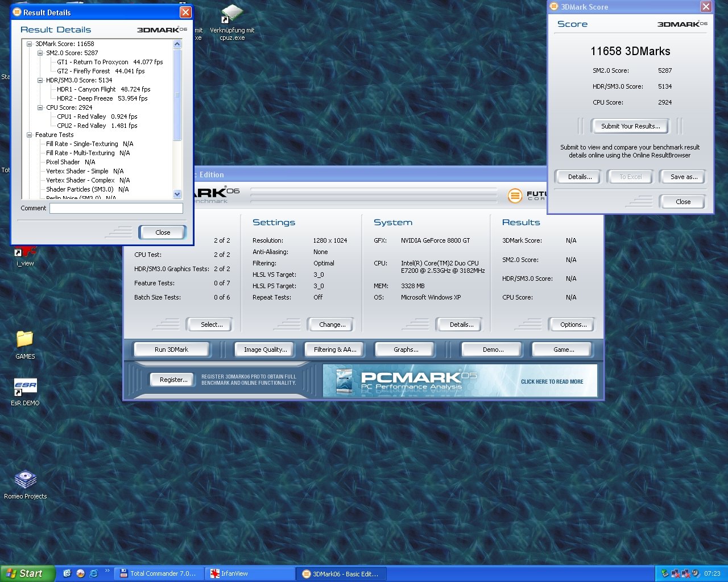Open Options... under Results
728x582 pixels.
[x=573, y=325]
